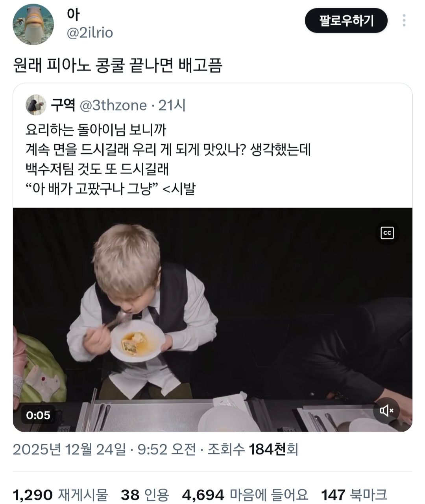Click the 0:05 video duration badge
This screenshot has height=504, width=425.
coord(38,415)
